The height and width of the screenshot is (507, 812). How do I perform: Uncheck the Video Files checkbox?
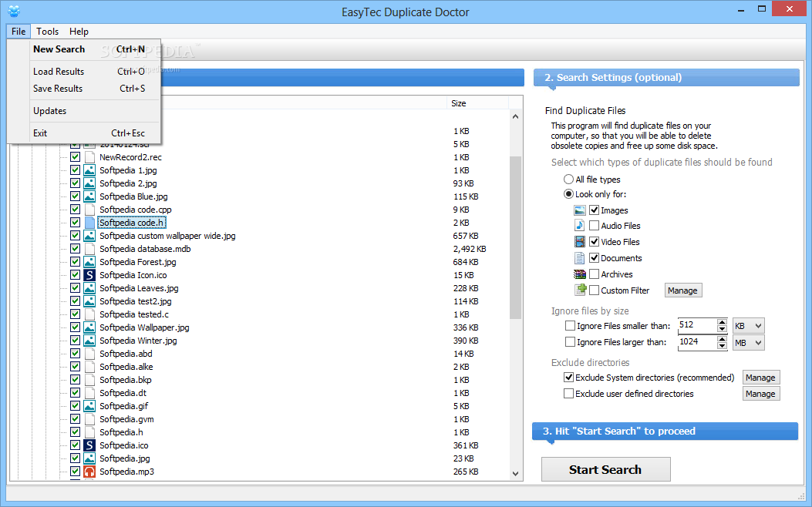point(595,242)
